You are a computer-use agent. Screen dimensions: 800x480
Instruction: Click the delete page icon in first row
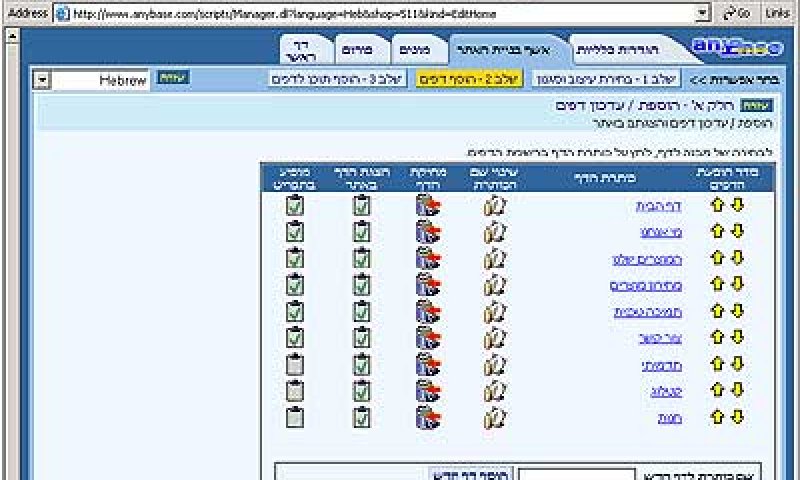[x=428, y=206]
